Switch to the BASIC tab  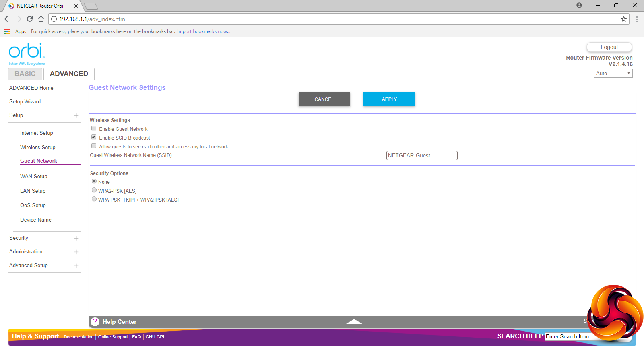pyautogui.click(x=25, y=74)
